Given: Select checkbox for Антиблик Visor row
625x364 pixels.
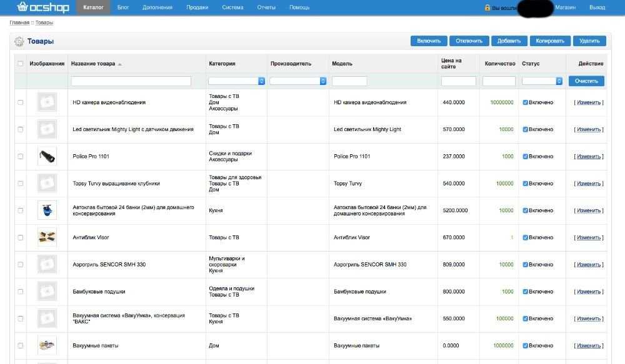Looking at the screenshot, I should tap(21, 237).
